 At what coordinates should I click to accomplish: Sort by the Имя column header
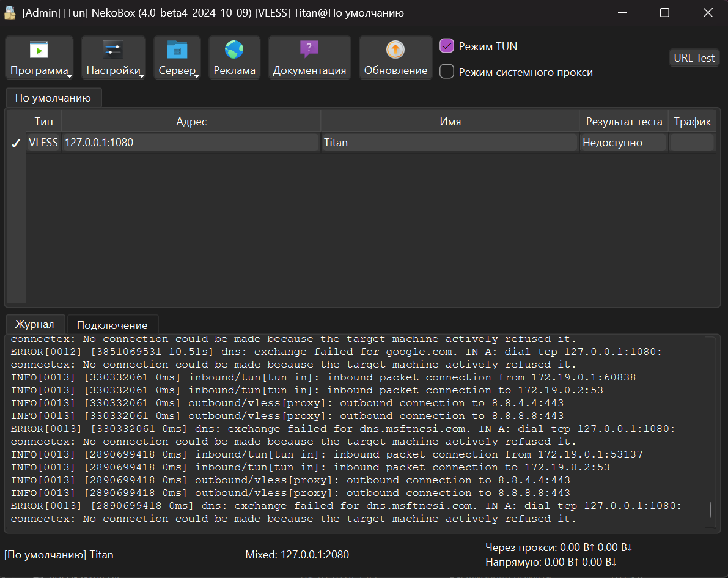(450, 122)
